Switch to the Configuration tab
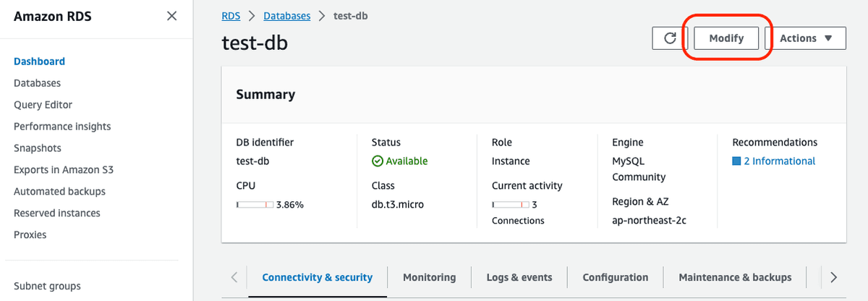The width and height of the screenshot is (868, 301). 616,277
